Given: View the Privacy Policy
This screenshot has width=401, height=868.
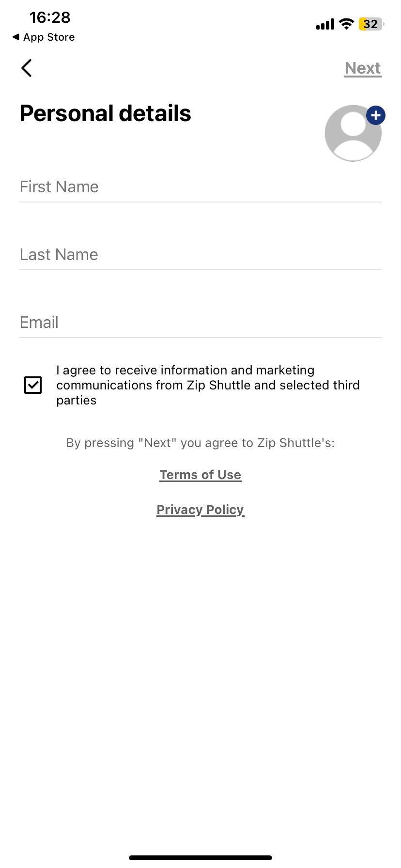Looking at the screenshot, I should click(x=200, y=510).
